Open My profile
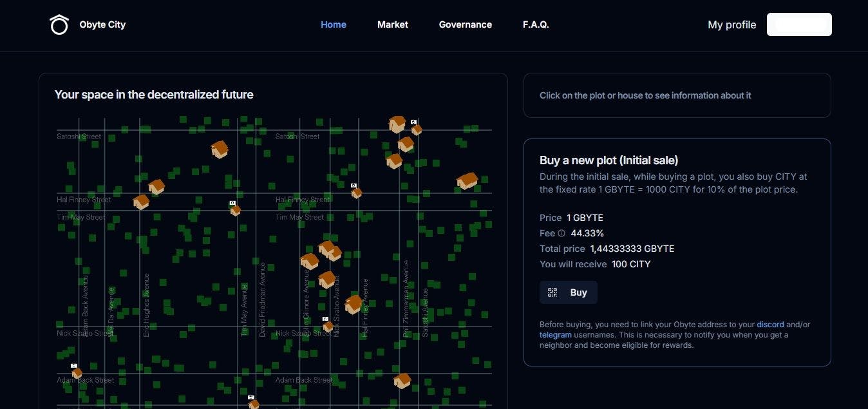Image resolution: width=868 pixels, height=409 pixels. pos(731,24)
